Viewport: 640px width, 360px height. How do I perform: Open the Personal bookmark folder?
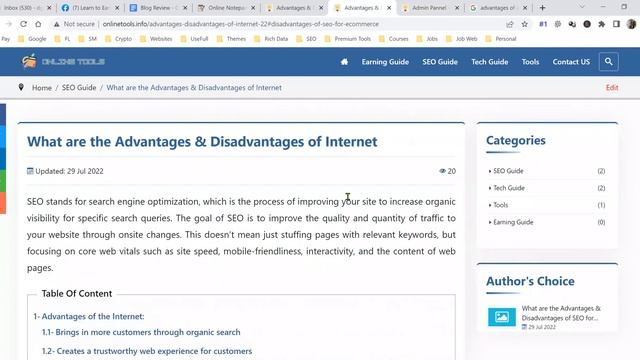[501, 39]
